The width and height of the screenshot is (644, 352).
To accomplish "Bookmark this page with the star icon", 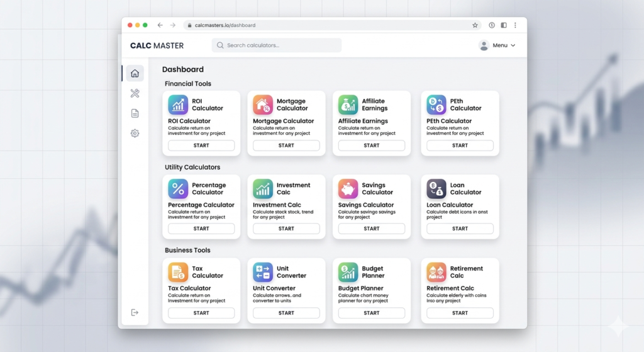I will (475, 25).
